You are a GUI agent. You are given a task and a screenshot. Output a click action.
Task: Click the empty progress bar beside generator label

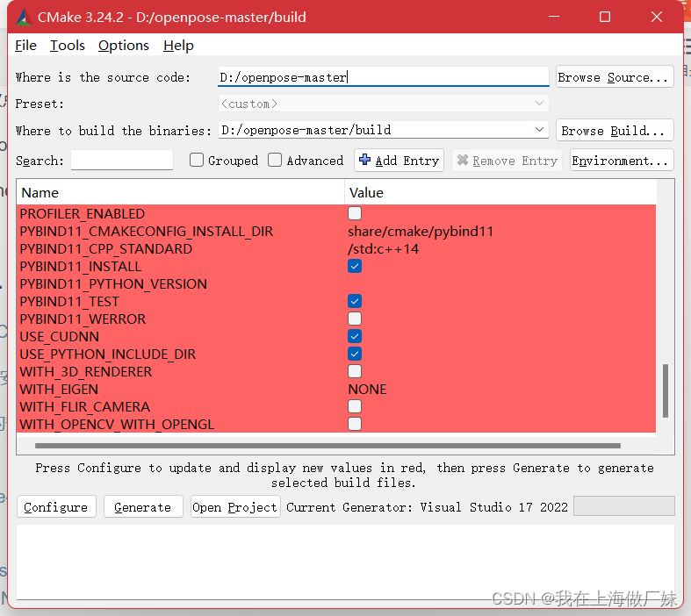623,506
